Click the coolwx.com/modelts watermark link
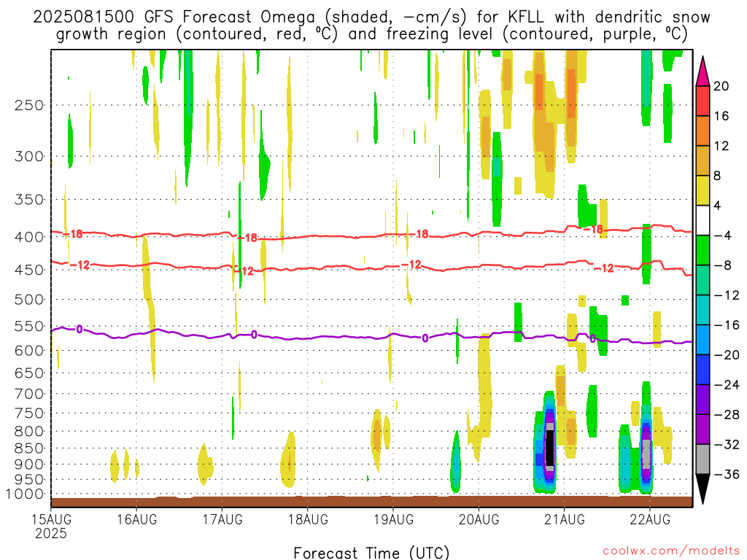This screenshot has width=747, height=560. point(671,551)
